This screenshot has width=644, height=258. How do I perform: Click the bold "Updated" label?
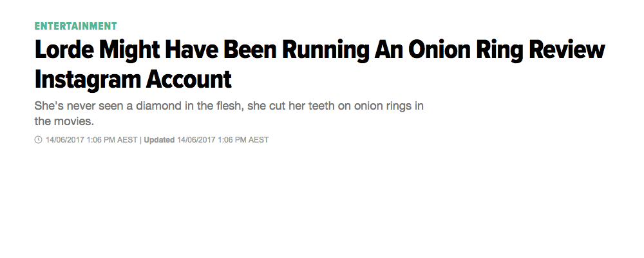pos(159,140)
